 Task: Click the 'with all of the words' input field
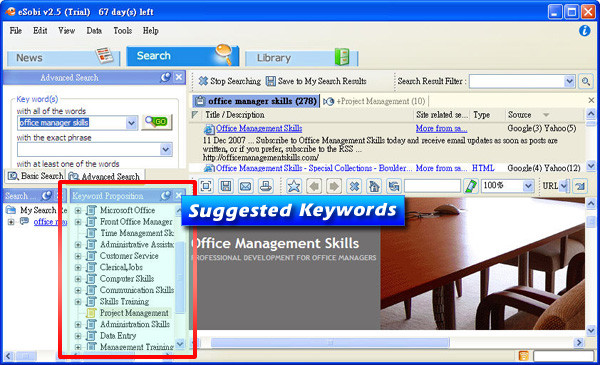[72, 123]
